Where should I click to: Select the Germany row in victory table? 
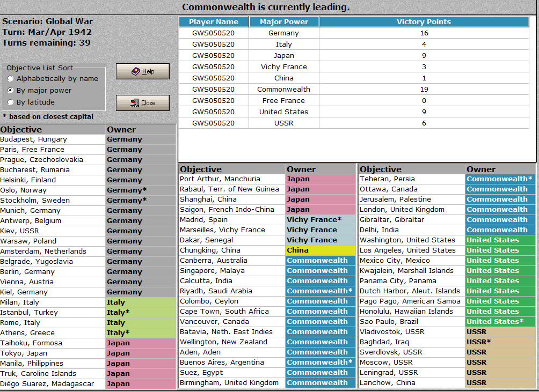tap(354, 33)
